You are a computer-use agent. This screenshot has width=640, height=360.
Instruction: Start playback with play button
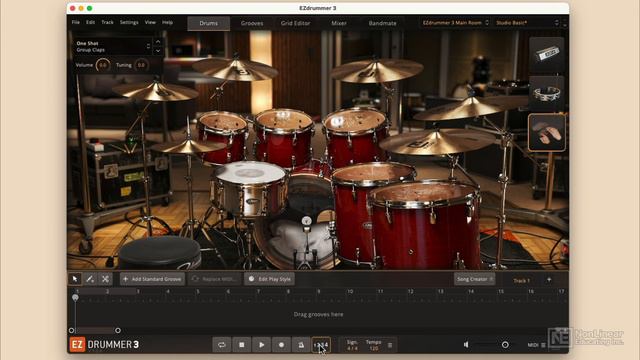tap(262, 345)
